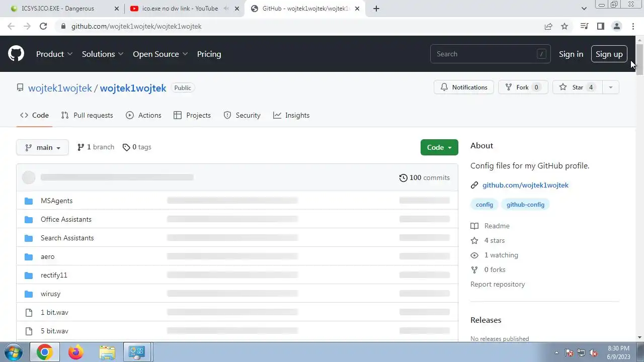The height and width of the screenshot is (362, 644).
Task: Open the main branch dropdown
Action: click(42, 147)
